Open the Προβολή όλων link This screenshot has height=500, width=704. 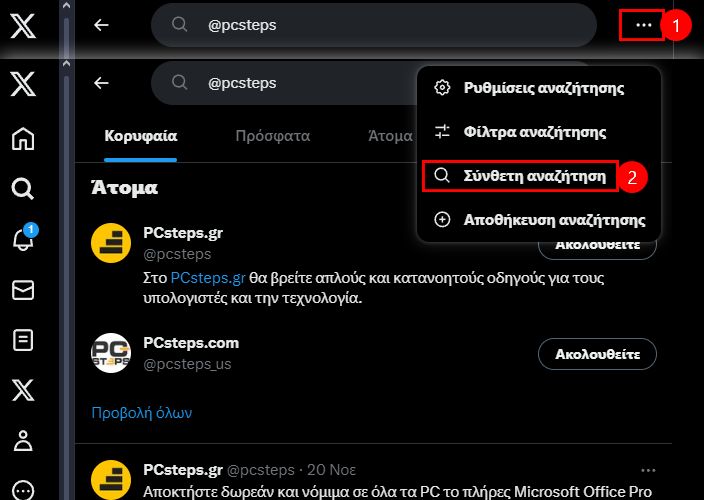[x=141, y=412]
